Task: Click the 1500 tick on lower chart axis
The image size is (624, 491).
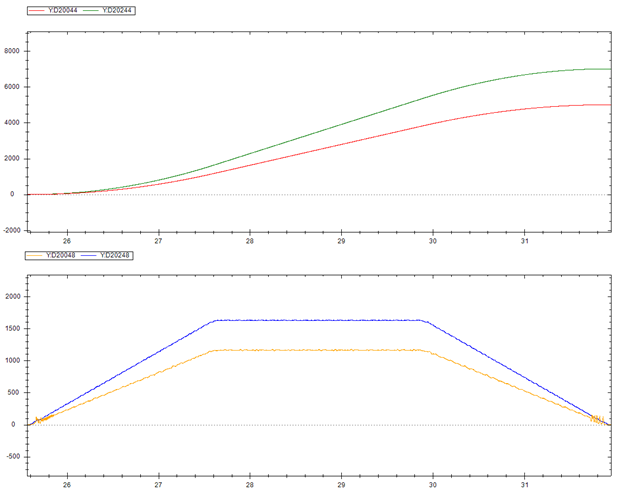Action: (x=13, y=328)
